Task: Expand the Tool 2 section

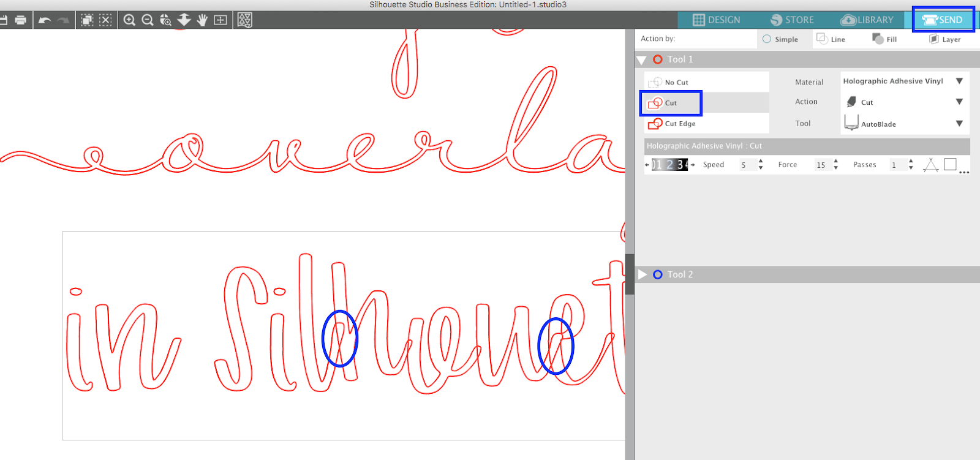Action: [642, 274]
